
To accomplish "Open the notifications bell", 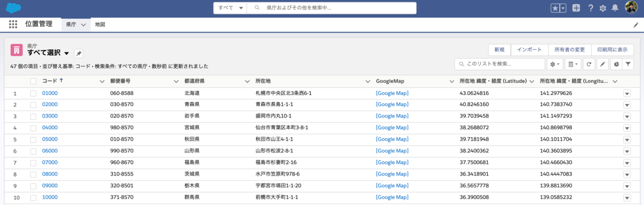I will [615, 8].
